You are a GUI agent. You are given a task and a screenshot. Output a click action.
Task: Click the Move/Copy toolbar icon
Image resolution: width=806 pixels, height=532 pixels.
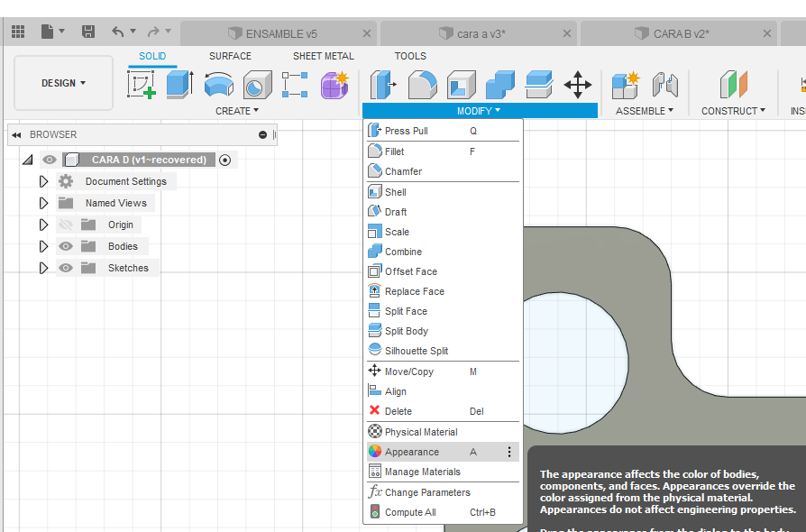click(578, 85)
